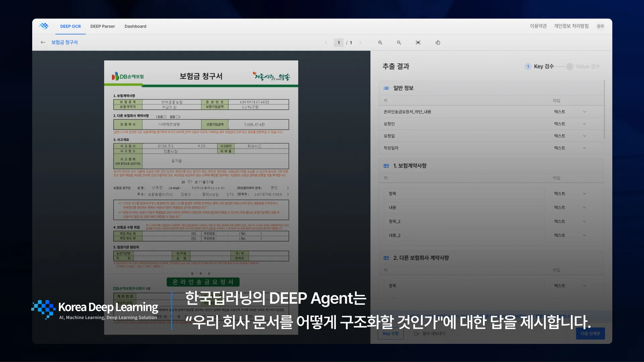
Task: Select the Value 검수 step
Action: point(583,66)
